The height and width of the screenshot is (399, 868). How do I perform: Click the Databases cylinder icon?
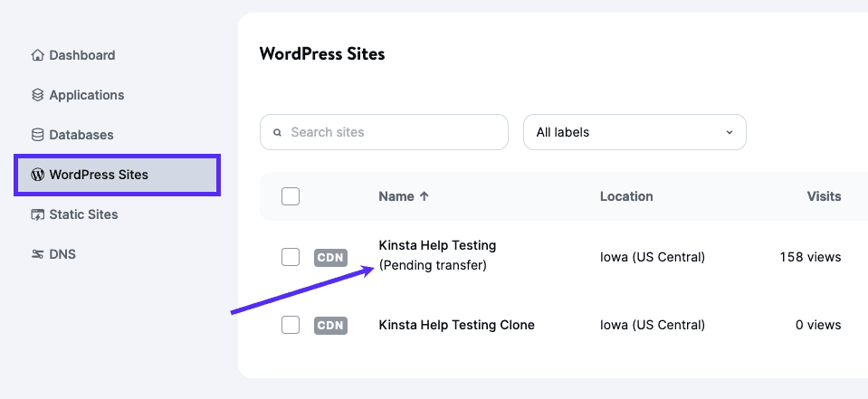[x=37, y=135]
